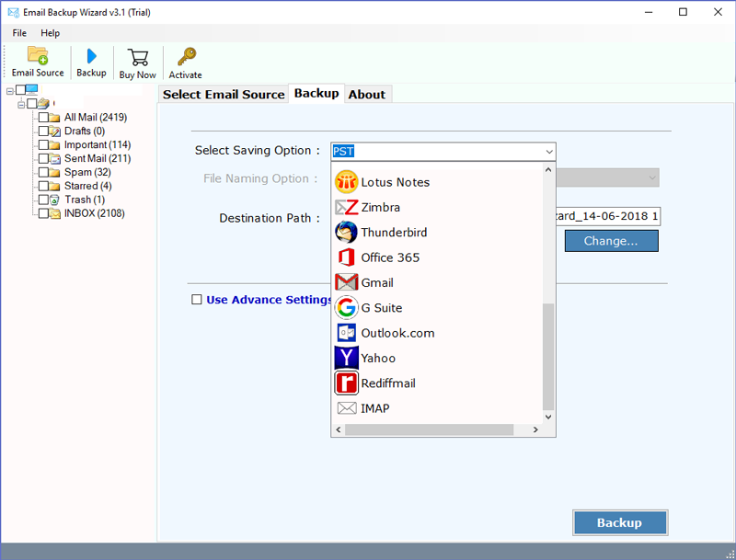Click the horizontal scrollbar thumb in dropdown
The width and height of the screenshot is (736, 560).
point(429,429)
